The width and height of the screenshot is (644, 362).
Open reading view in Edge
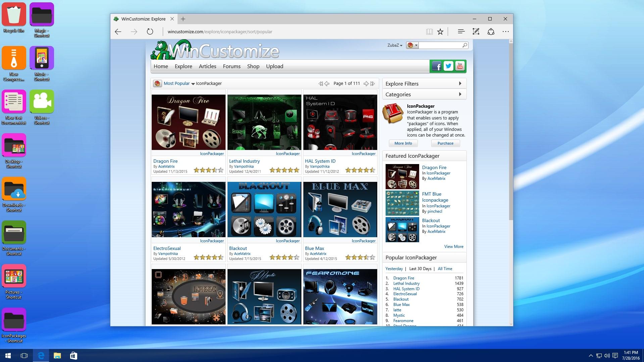click(x=429, y=32)
